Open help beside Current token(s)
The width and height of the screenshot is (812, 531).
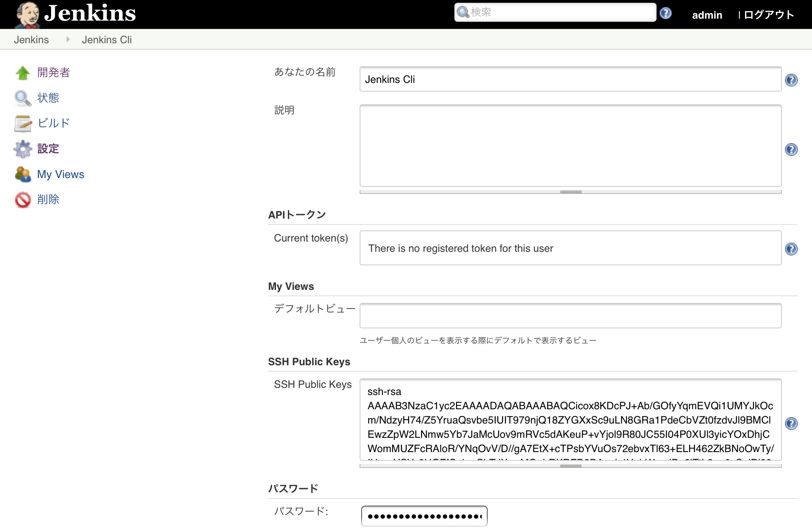(x=791, y=249)
